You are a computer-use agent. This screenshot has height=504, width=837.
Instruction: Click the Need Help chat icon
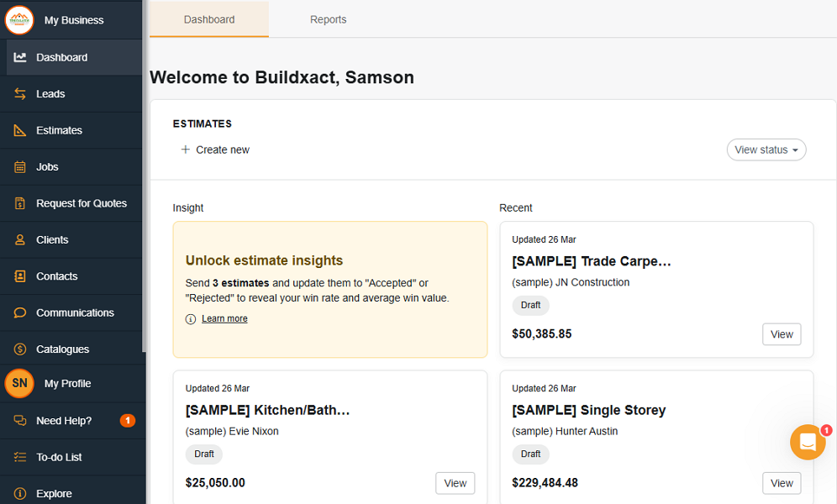pyautogui.click(x=20, y=421)
